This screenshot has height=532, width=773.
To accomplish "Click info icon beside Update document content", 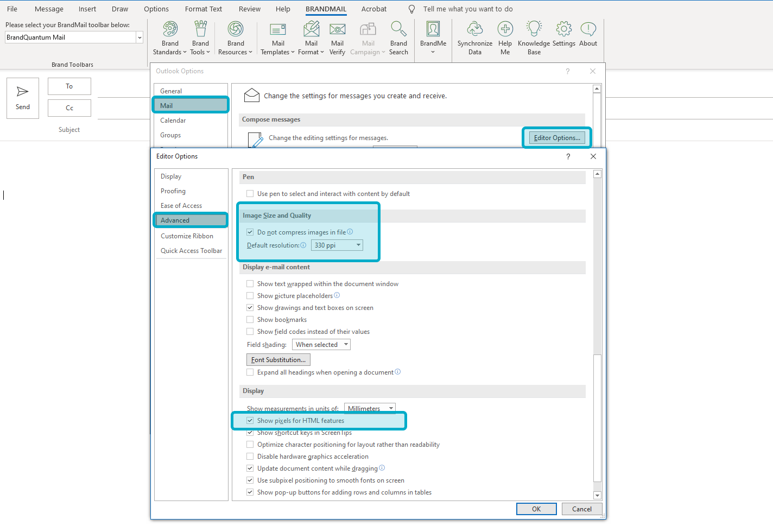I will pos(382,468).
